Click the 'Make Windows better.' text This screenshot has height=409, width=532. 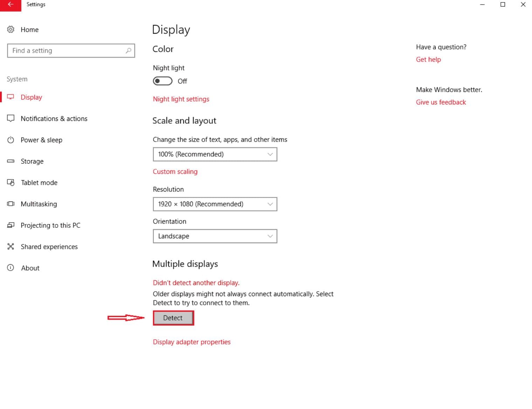[x=449, y=90]
